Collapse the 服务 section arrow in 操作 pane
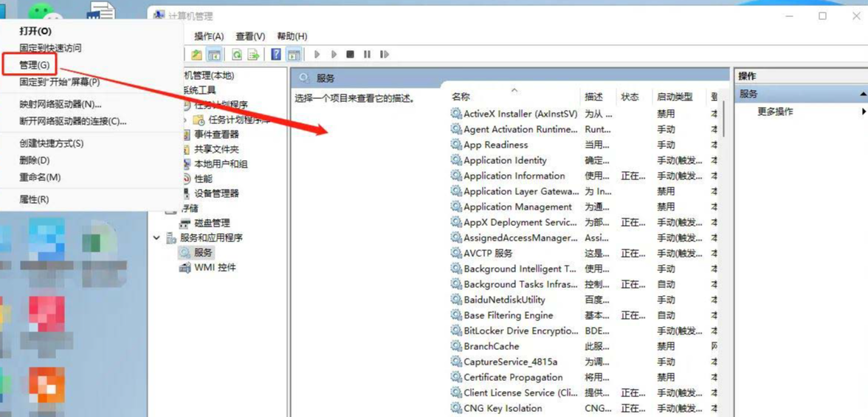The image size is (868, 417). coord(863,94)
